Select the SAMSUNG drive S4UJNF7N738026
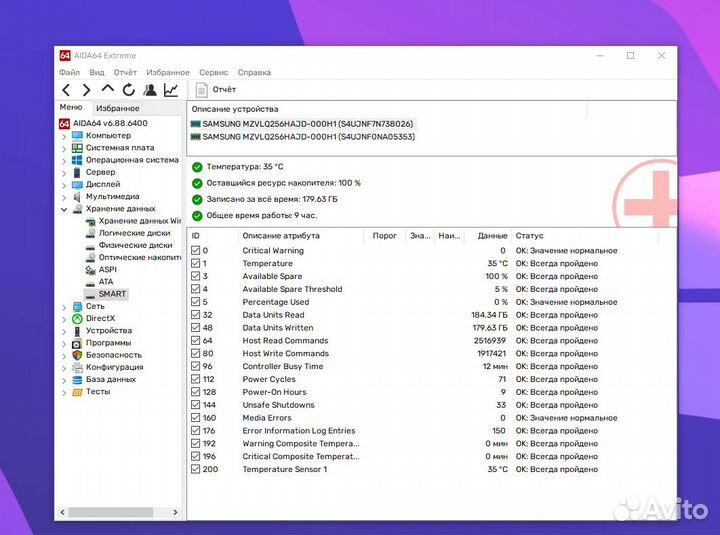The width and height of the screenshot is (720, 535). tap(302, 124)
